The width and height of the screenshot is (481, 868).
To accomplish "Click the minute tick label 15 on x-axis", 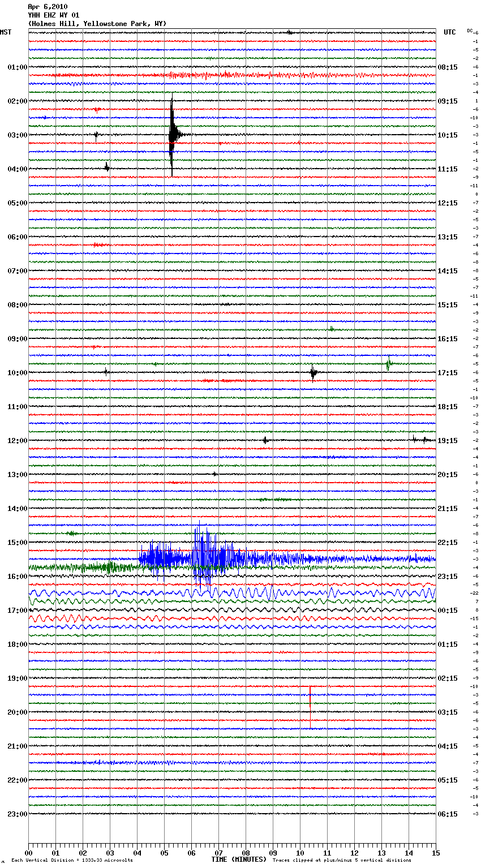I will (x=436, y=853).
